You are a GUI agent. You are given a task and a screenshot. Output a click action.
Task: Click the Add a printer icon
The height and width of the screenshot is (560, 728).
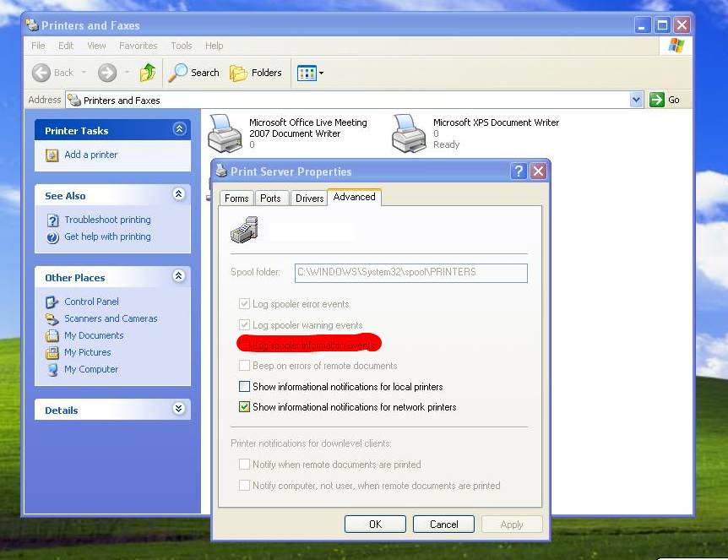click(52, 155)
